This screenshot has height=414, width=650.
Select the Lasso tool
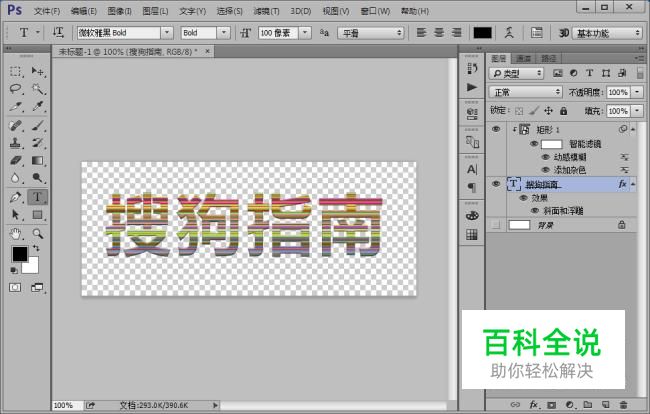click(x=16, y=89)
